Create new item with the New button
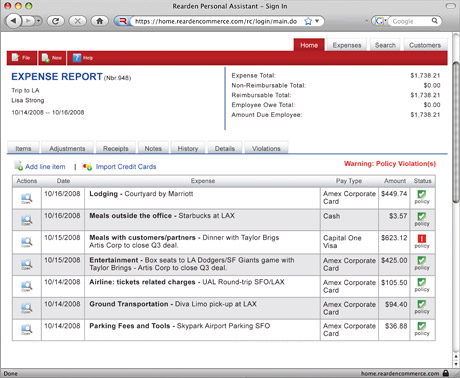 (x=52, y=58)
